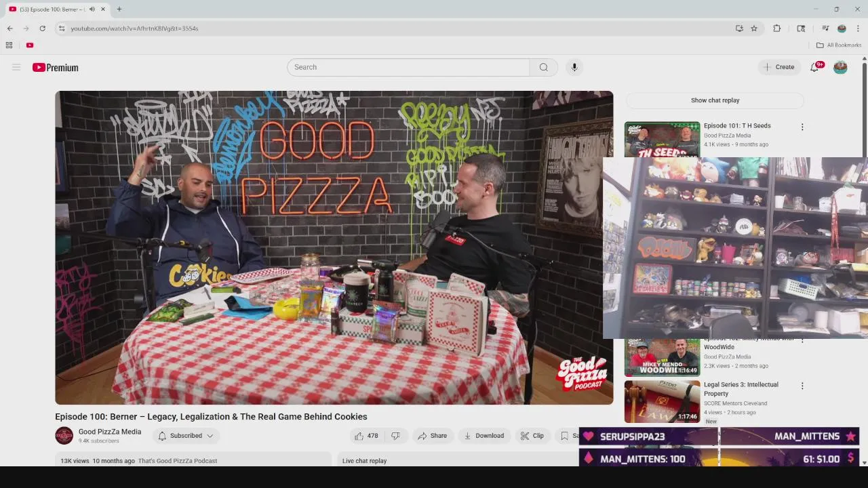This screenshot has height=488, width=868.
Task: Like the video (478 likes)
Action: point(366,436)
